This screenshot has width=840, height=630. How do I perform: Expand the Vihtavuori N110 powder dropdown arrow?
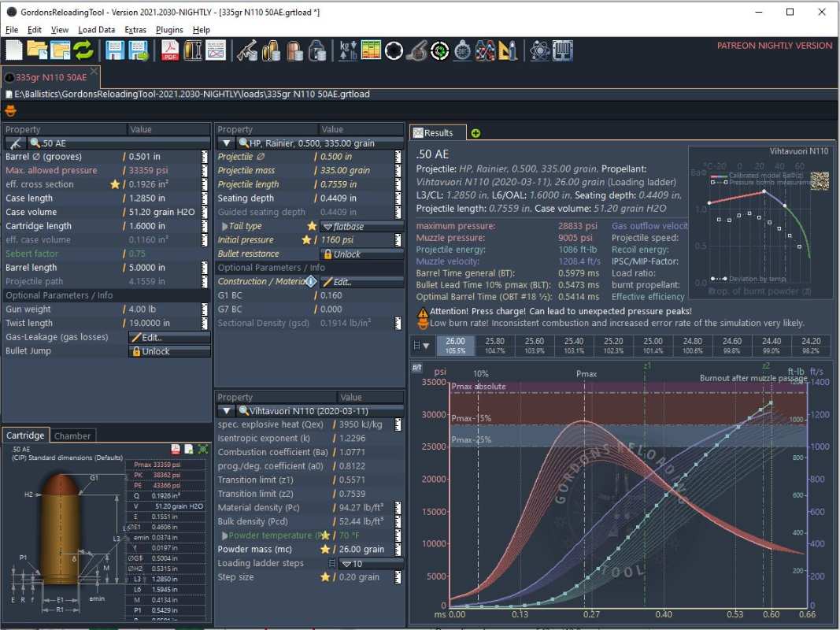(226, 411)
